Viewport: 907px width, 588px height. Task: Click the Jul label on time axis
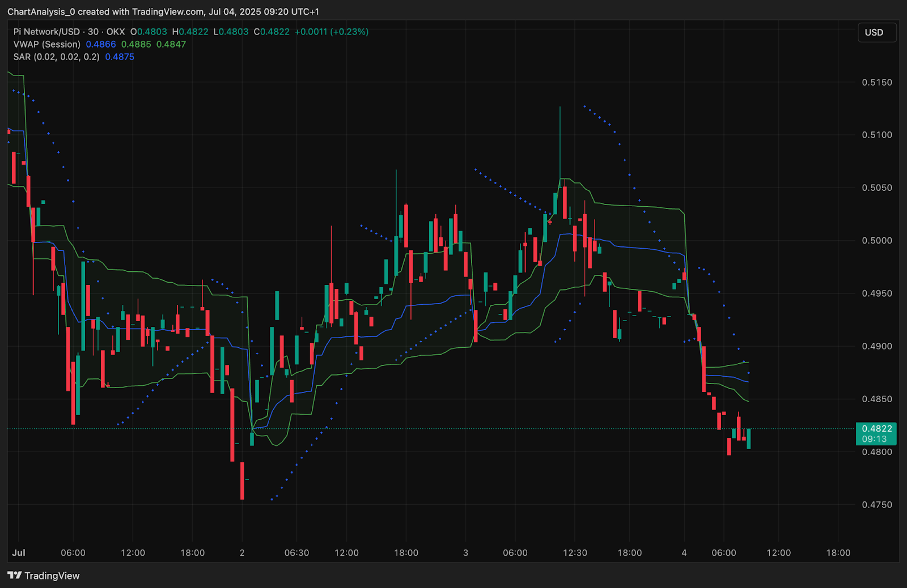pos(19,552)
